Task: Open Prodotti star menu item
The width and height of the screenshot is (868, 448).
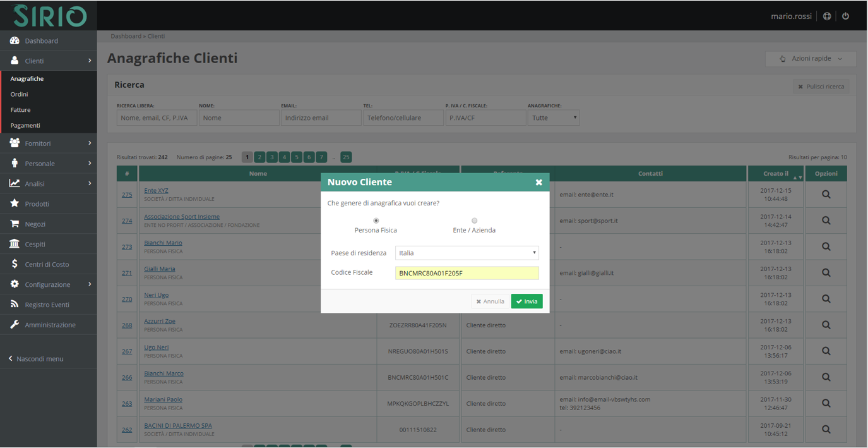Action: click(x=37, y=204)
